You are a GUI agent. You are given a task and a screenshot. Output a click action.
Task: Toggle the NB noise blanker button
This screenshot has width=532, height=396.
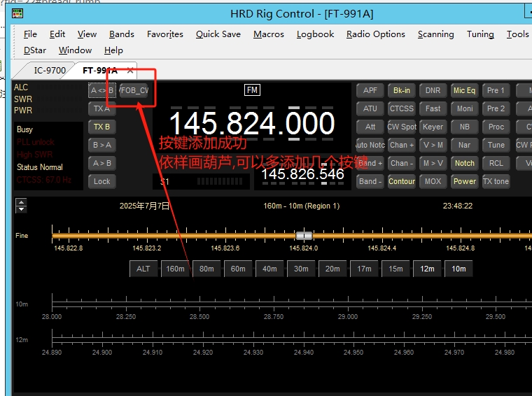[x=465, y=127]
